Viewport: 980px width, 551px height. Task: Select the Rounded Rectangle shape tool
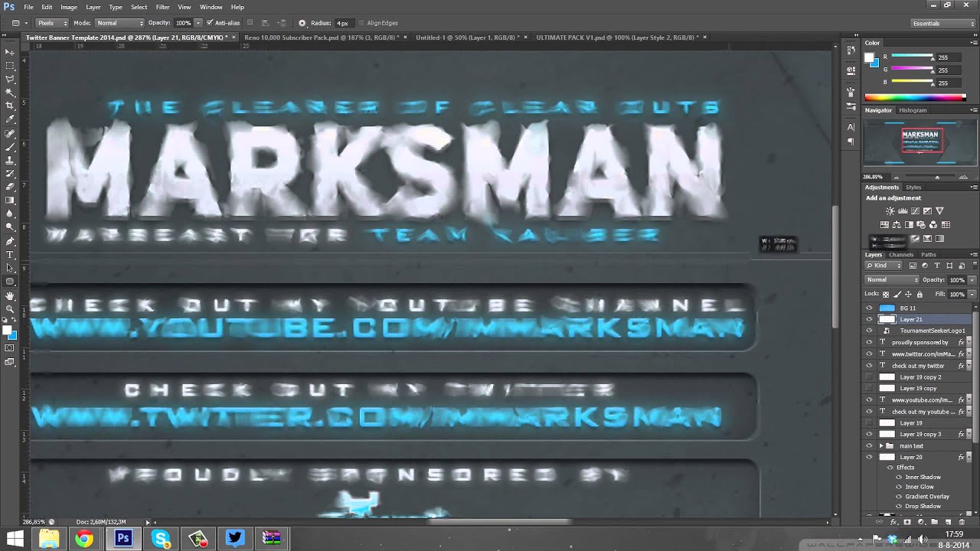click(10, 281)
